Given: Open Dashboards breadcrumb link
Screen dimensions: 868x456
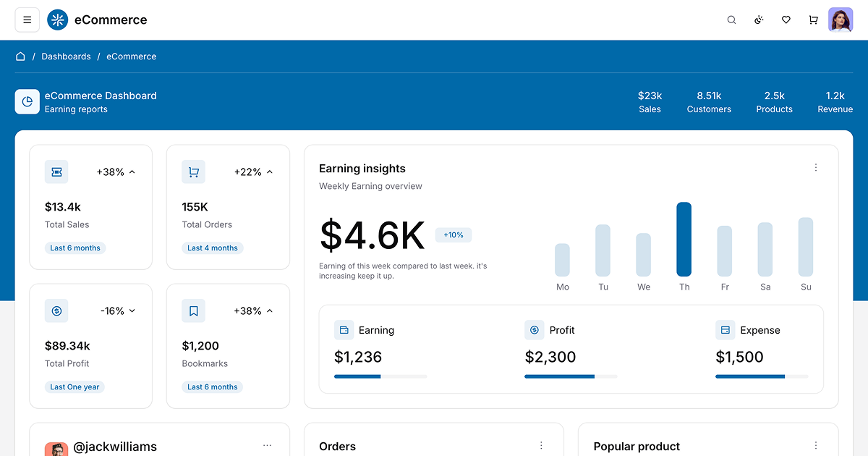Looking at the screenshot, I should 66,56.
